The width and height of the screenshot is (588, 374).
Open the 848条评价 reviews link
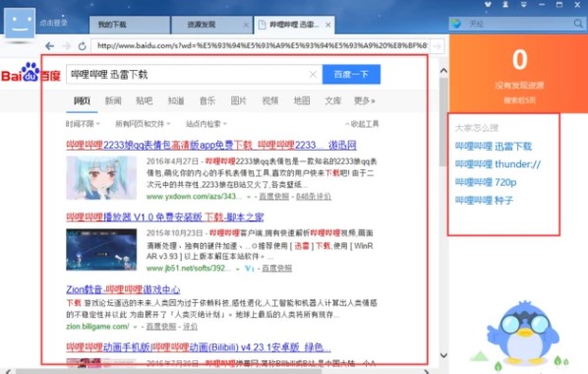(x=314, y=197)
